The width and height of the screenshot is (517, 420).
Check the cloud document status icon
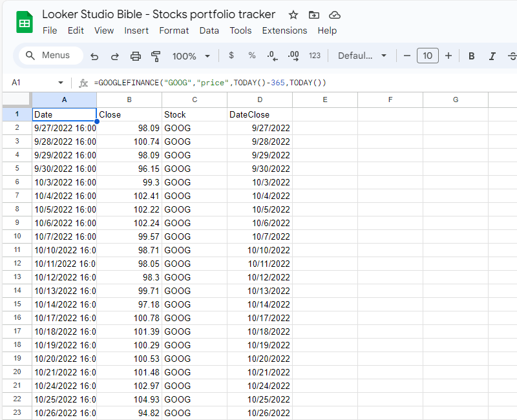tap(335, 15)
